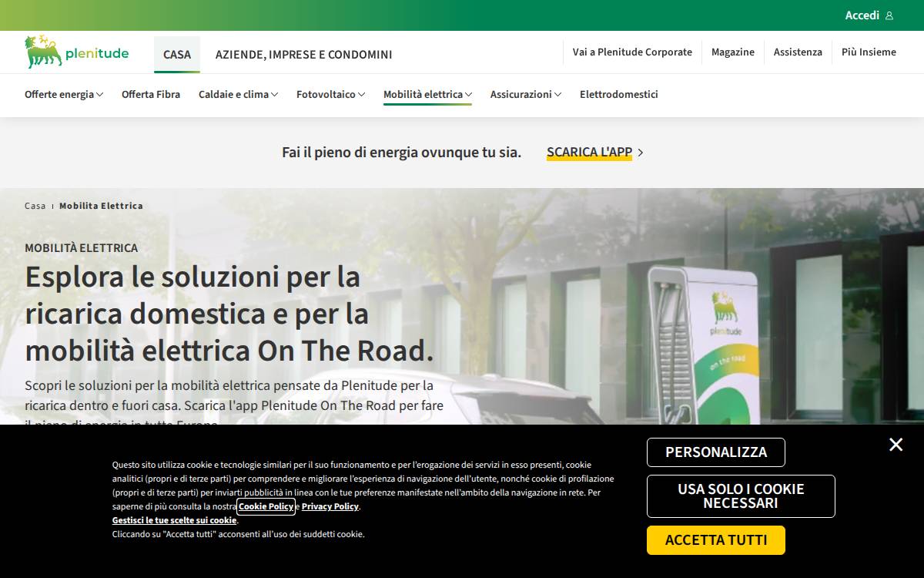Click Gestisci le tue scelte sui cookie
This screenshot has height=578, width=924.
[175, 520]
